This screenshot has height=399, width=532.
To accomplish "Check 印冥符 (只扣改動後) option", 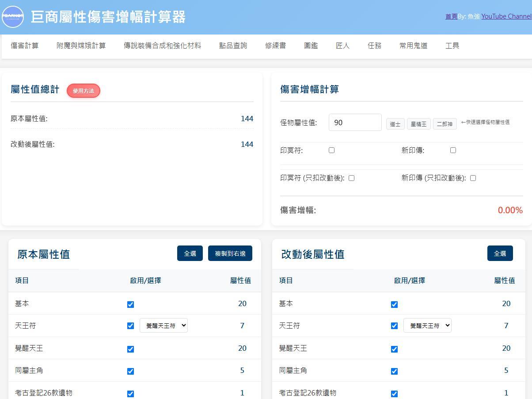I will [x=351, y=178].
